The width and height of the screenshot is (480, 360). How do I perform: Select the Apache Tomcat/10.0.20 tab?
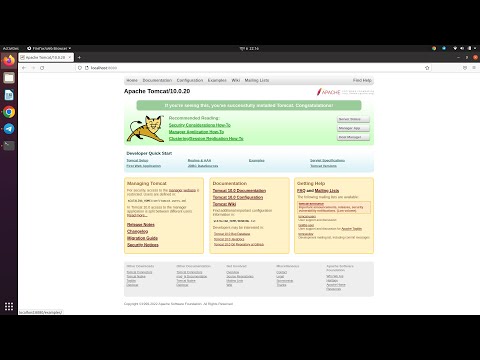tap(46, 57)
